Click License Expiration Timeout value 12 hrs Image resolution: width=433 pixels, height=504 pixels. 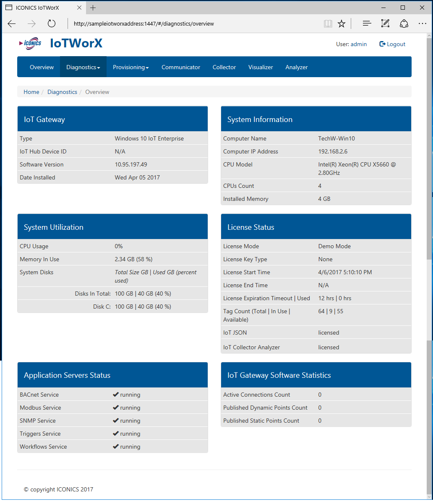335,298
